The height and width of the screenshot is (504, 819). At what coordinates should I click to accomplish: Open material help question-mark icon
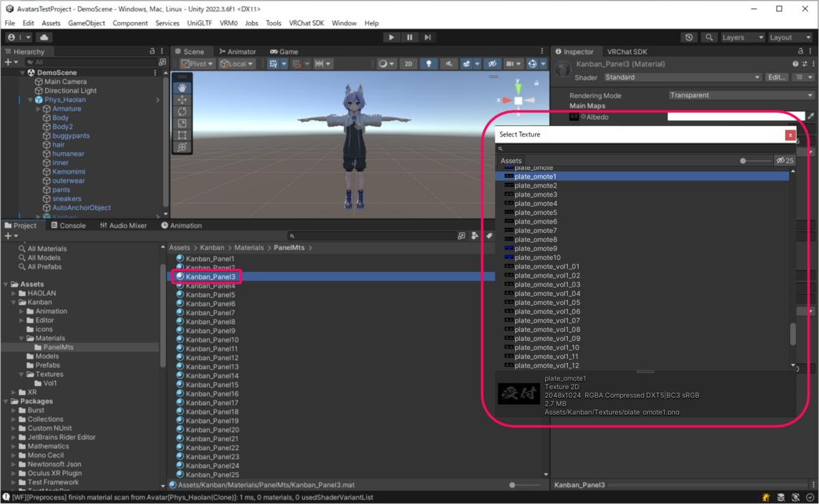click(795, 63)
